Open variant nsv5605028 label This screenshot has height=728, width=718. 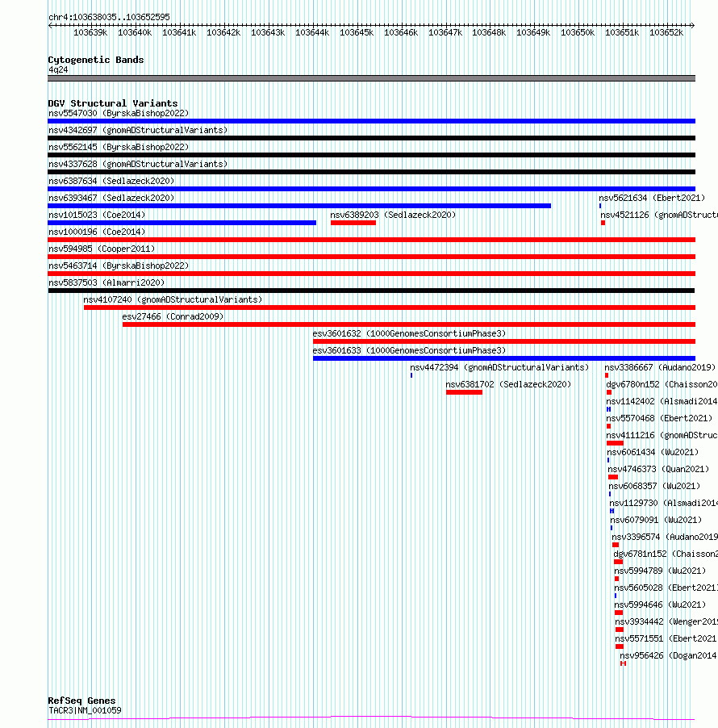pos(666,588)
